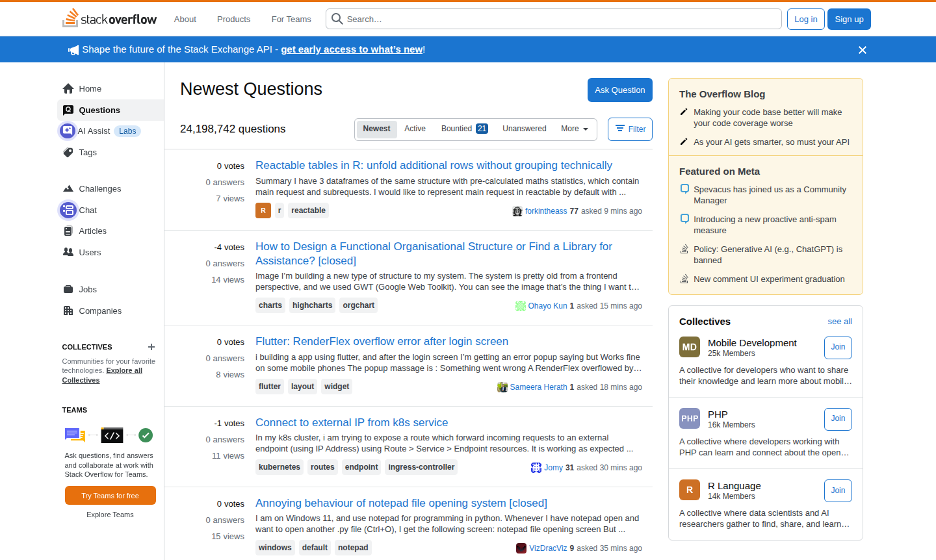Open Chat via its sidebar icon
The width and height of the screenshot is (936, 560).
click(68, 210)
